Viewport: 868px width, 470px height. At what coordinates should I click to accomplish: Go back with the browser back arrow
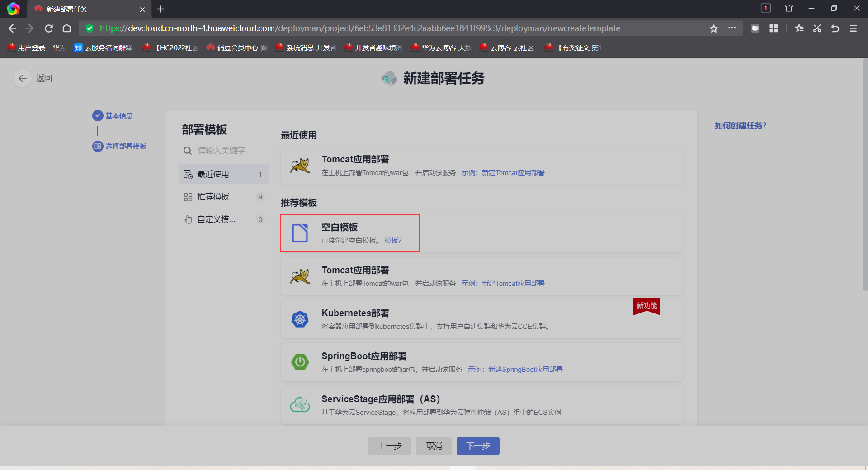(12, 28)
